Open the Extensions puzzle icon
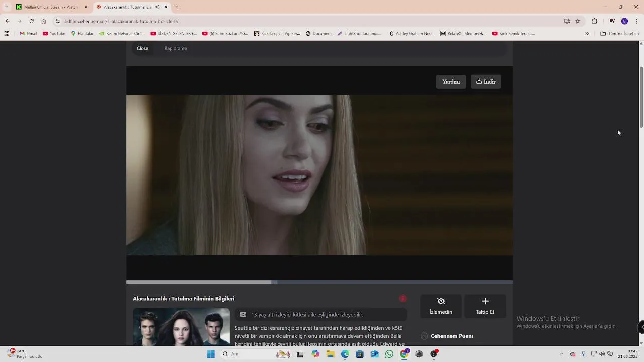The image size is (644, 362). (595, 21)
